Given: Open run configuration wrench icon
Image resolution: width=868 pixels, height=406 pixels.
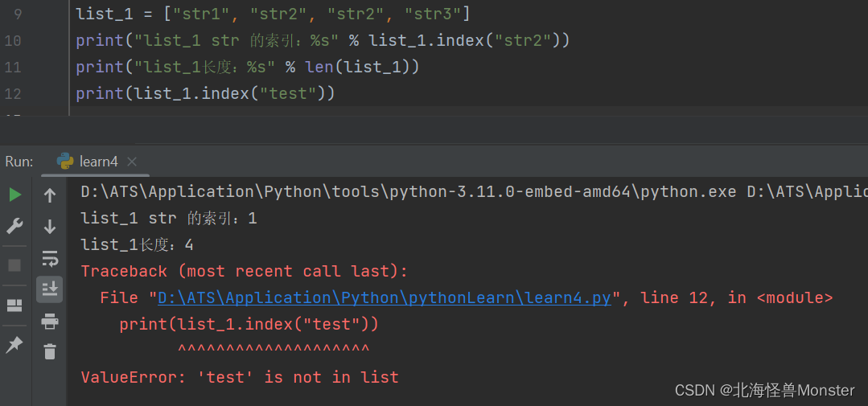Looking at the screenshot, I should pos(15,226).
